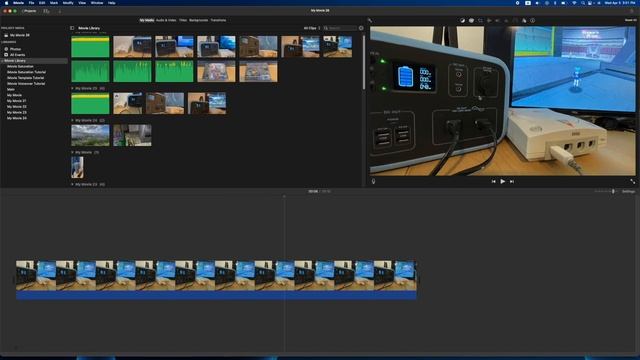
Task: Open Wi-Fi status in menu bar
Action: point(574,3)
